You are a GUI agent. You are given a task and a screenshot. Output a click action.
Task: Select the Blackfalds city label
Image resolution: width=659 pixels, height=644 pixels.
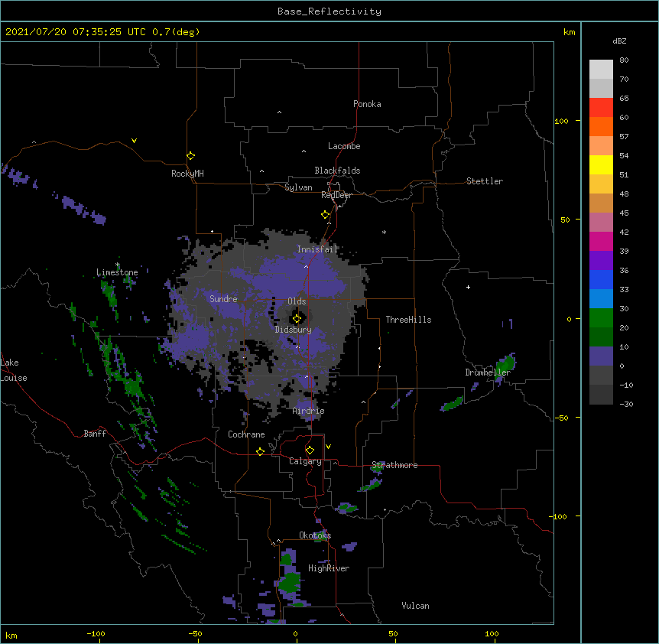[x=337, y=171]
